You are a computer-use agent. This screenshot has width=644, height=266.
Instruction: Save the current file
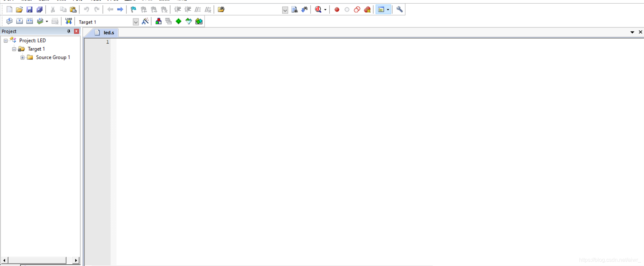(x=29, y=9)
